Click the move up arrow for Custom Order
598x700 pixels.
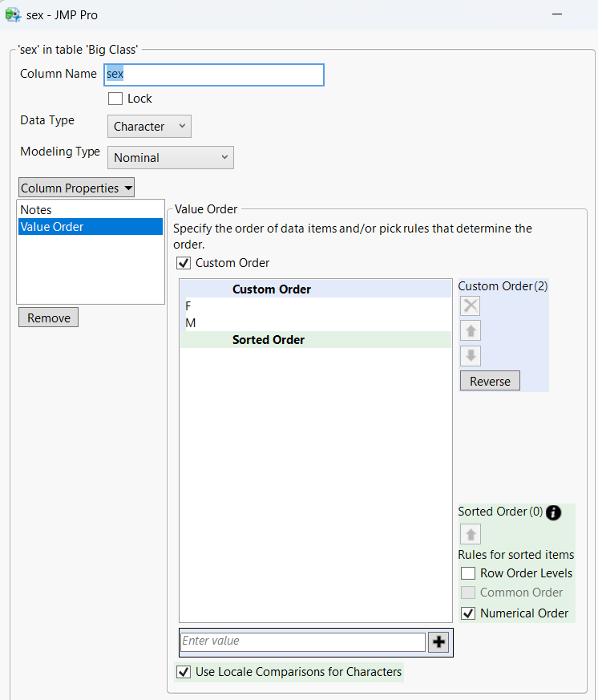(x=471, y=330)
